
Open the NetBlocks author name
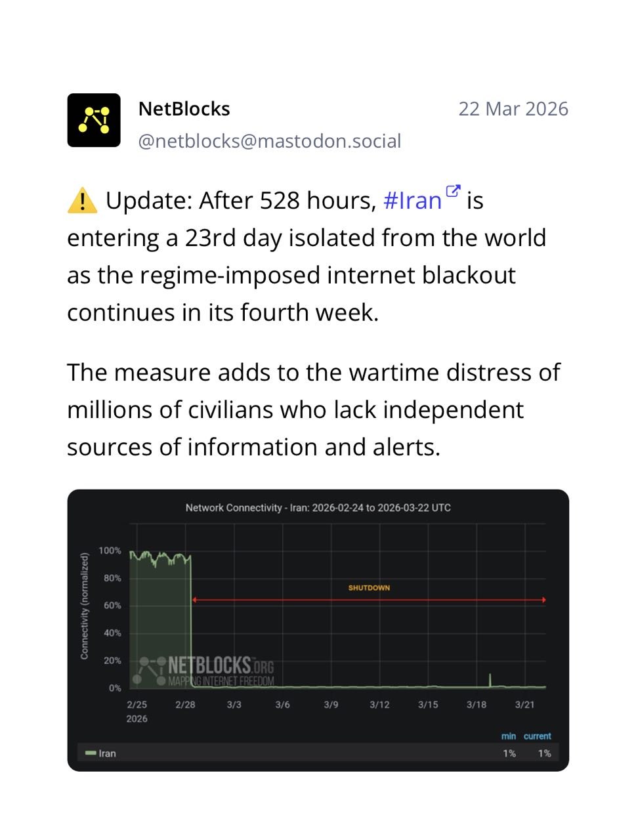click(x=184, y=109)
